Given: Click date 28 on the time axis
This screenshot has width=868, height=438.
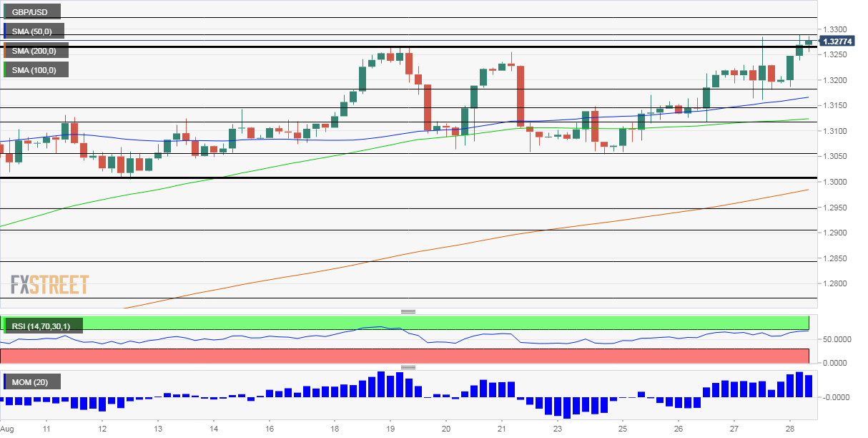Looking at the screenshot, I should click(789, 429).
